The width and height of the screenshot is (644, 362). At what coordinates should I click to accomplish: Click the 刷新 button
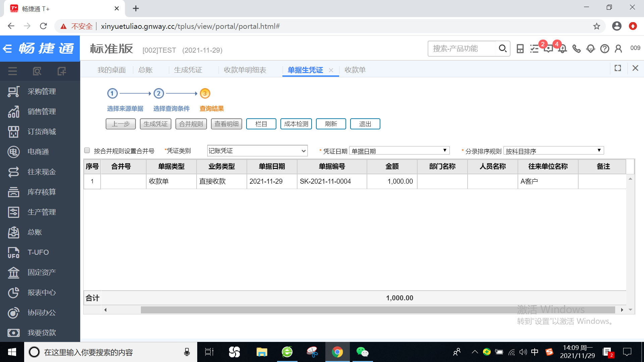pyautogui.click(x=331, y=124)
